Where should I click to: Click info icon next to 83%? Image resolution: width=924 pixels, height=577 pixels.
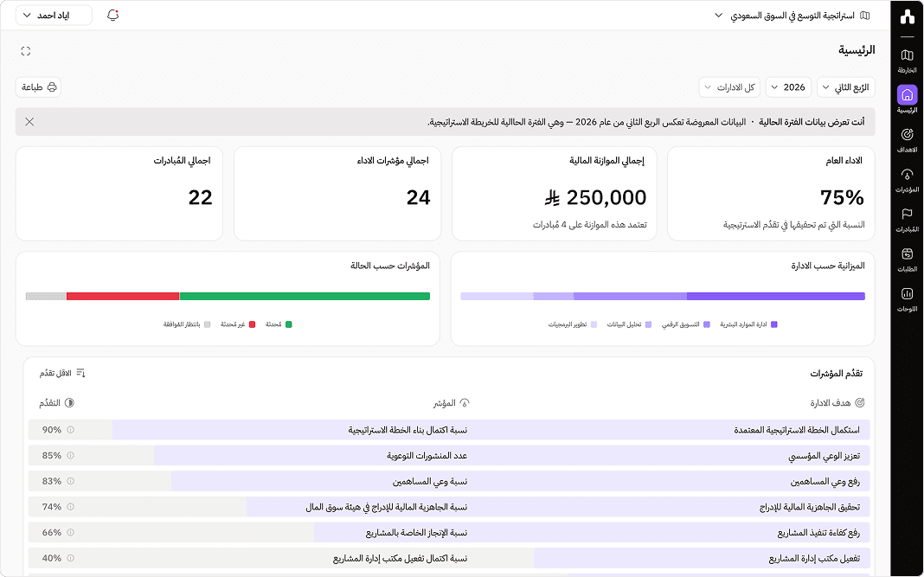tap(71, 481)
